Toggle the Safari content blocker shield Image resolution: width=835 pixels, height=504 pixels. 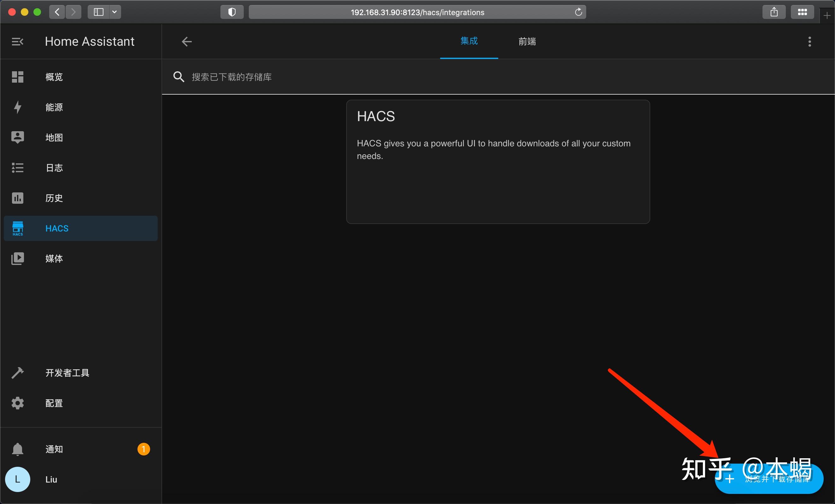231,12
